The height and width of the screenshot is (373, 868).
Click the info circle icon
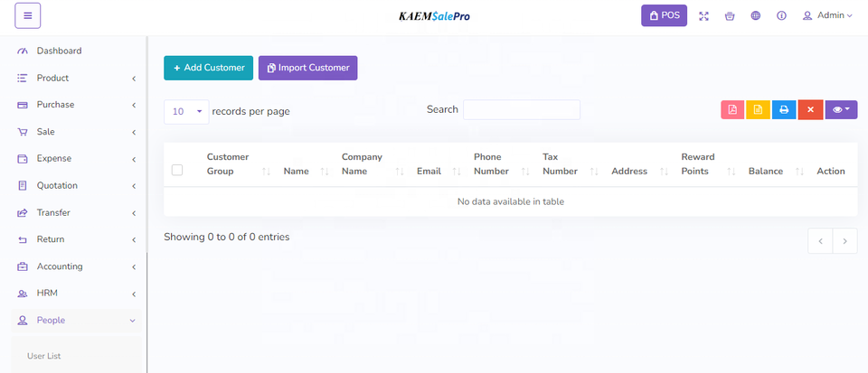coord(781,15)
